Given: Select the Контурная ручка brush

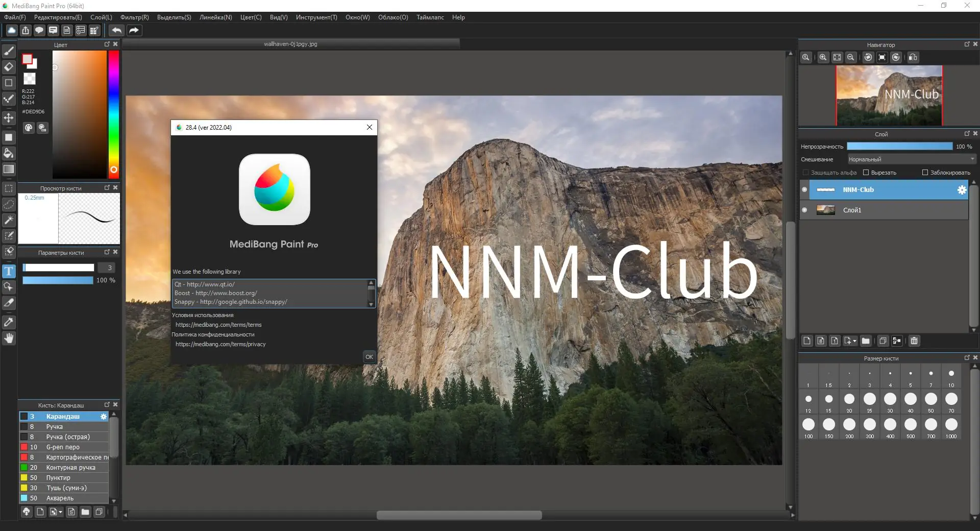Looking at the screenshot, I should (64, 468).
